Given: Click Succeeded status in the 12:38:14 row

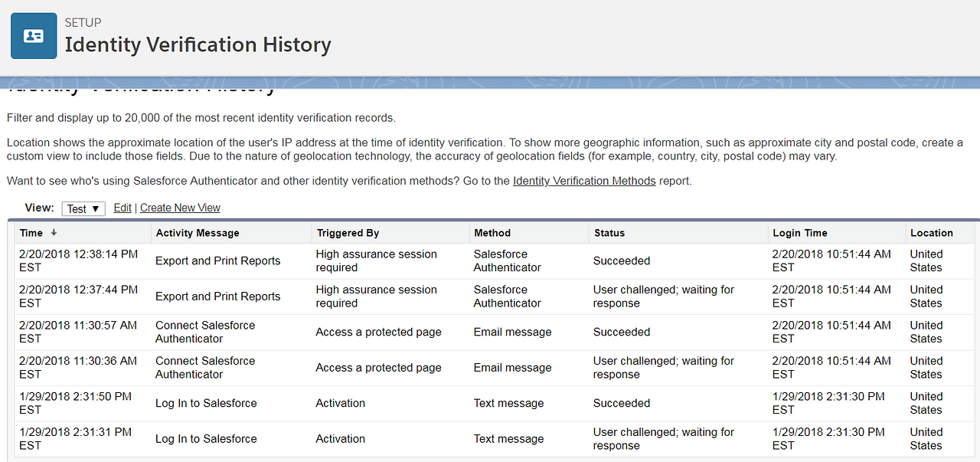Looking at the screenshot, I should click(622, 260).
